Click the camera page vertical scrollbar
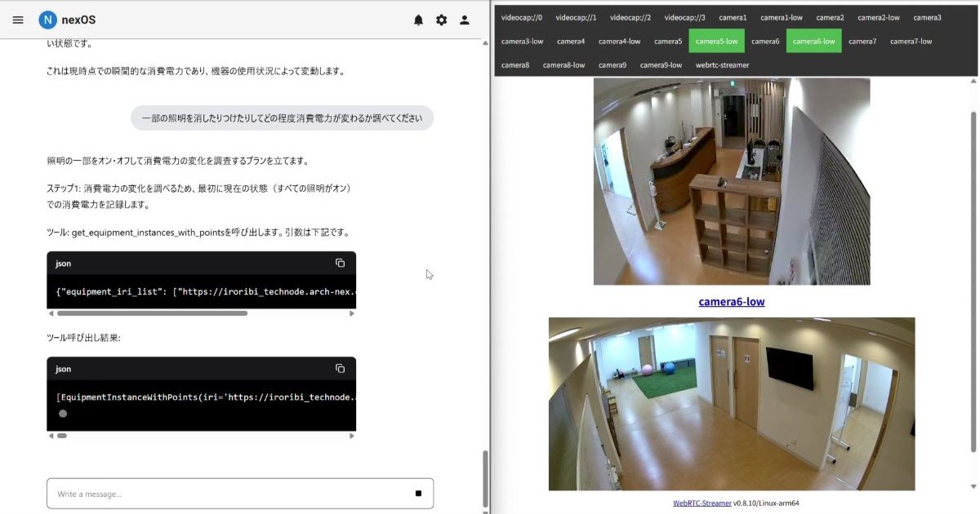Screen dimensions: 980x514 click(973, 281)
